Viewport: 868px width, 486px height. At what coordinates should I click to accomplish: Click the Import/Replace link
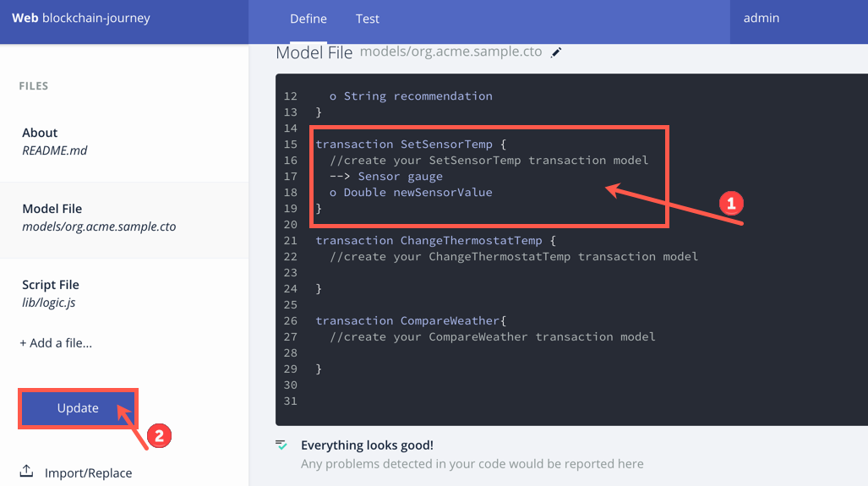point(88,472)
